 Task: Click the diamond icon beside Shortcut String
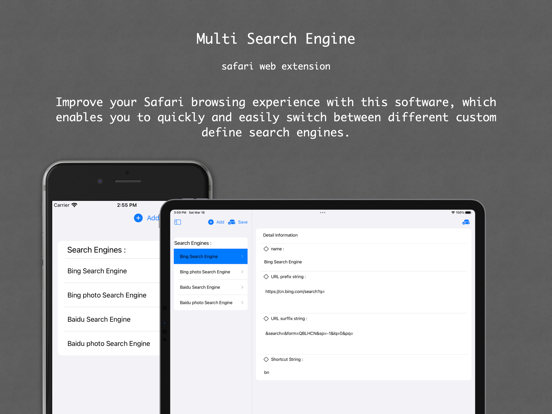(266, 359)
